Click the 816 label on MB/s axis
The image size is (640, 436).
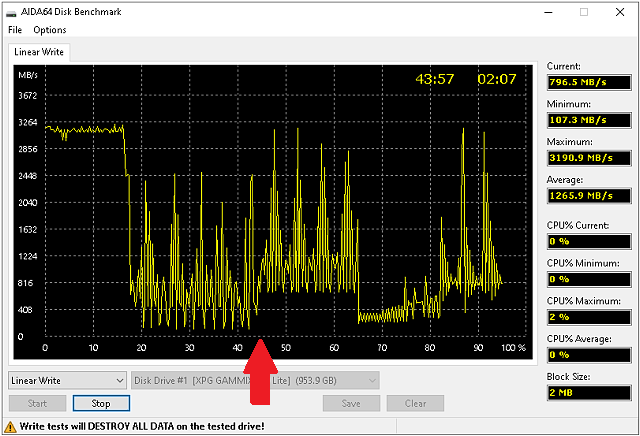point(25,283)
